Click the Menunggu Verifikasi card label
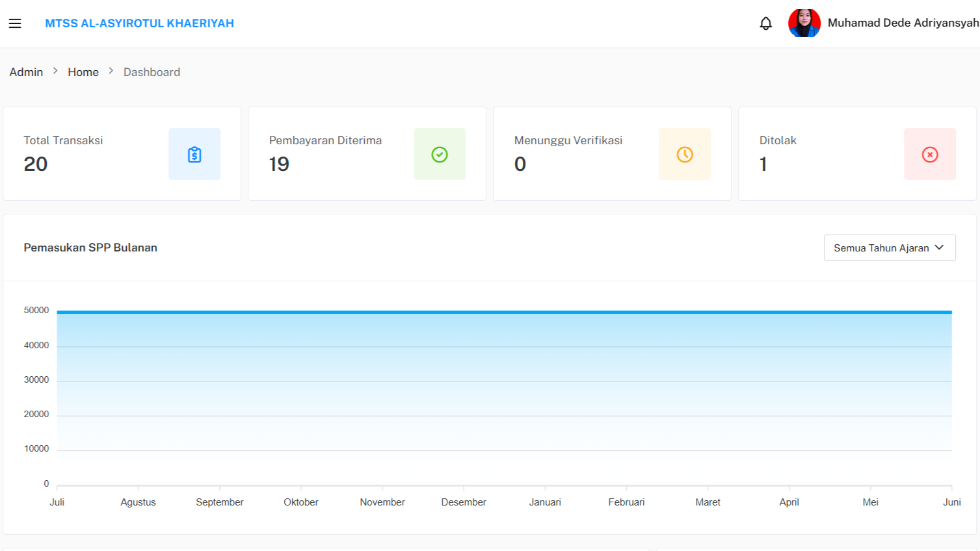980x551 pixels. click(x=568, y=140)
